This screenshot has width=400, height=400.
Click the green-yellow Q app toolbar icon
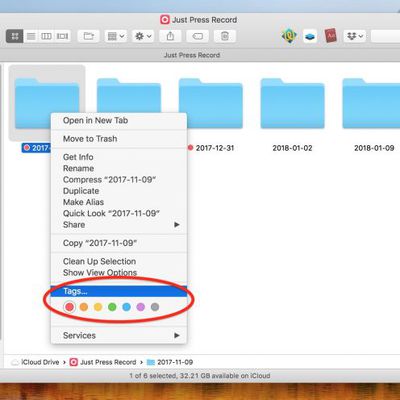point(289,36)
